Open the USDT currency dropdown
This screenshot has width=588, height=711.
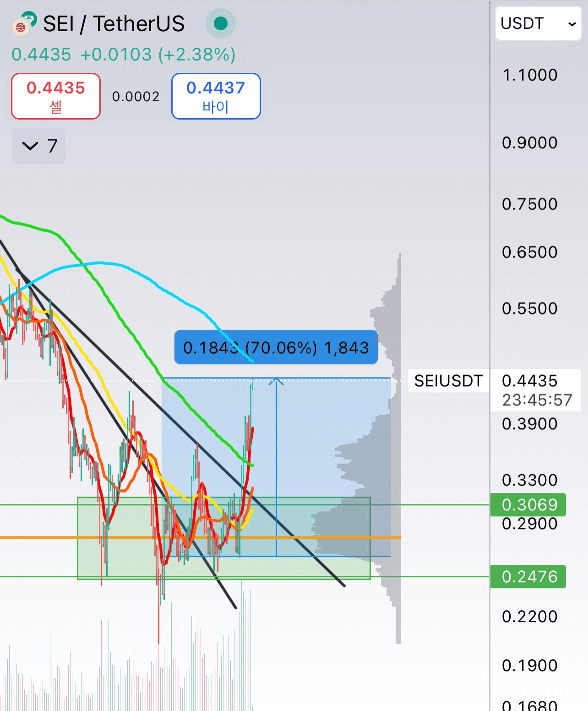coord(538,23)
